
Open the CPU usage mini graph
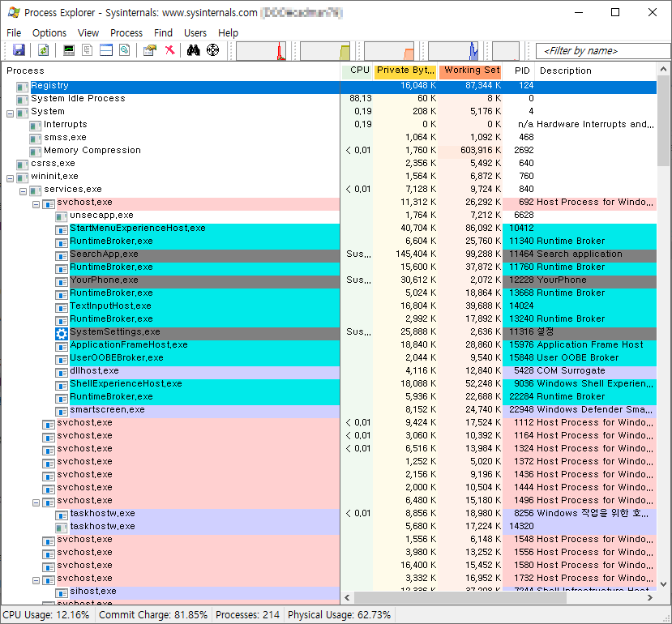pyautogui.click(x=261, y=51)
